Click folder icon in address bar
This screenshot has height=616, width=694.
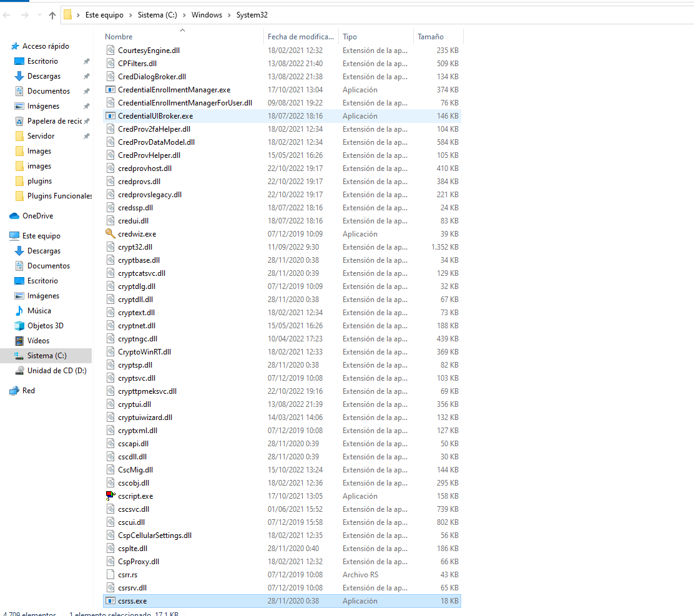pos(68,15)
